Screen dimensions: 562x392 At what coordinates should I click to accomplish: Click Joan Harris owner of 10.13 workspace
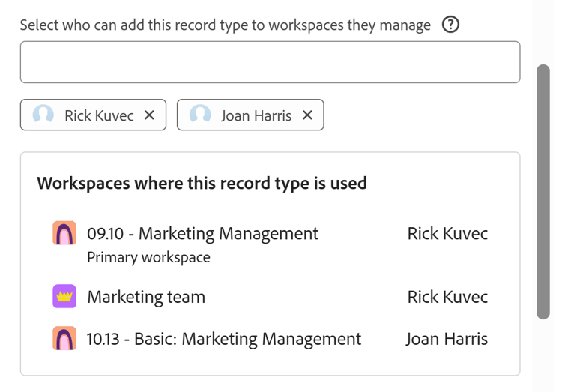point(447,339)
